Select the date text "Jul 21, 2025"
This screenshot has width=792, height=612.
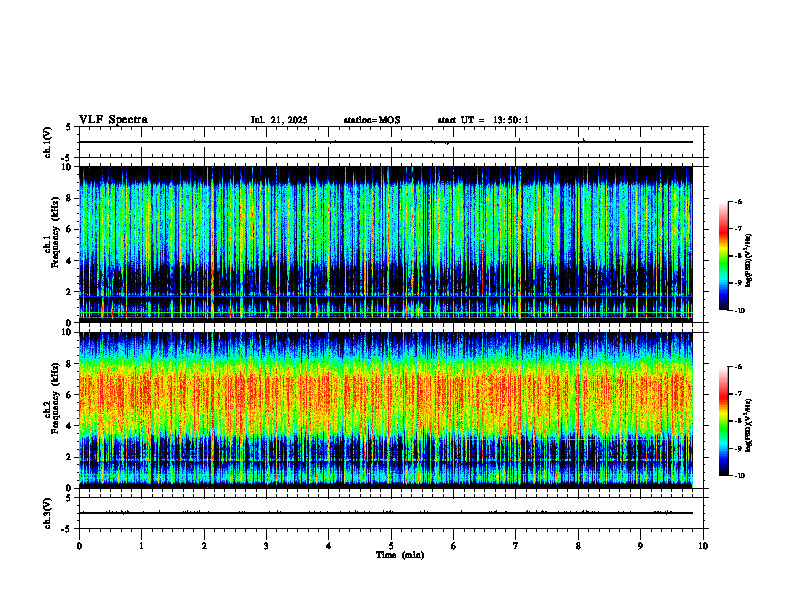(279, 120)
